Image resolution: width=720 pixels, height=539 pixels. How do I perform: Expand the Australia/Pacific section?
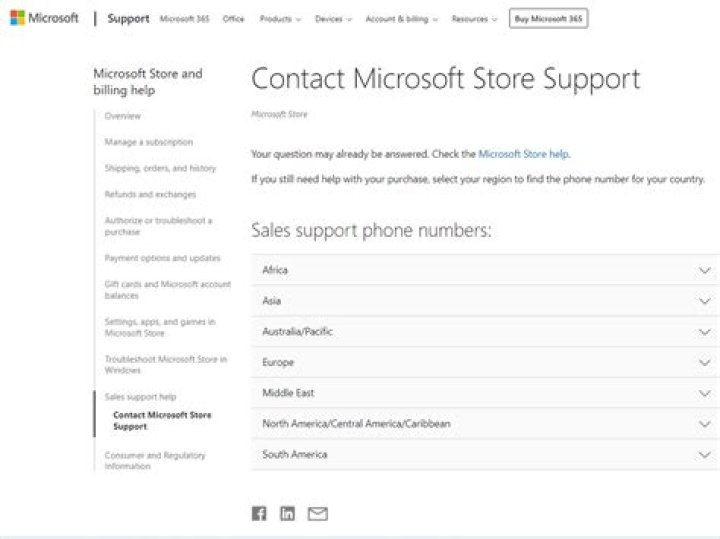click(x=485, y=331)
